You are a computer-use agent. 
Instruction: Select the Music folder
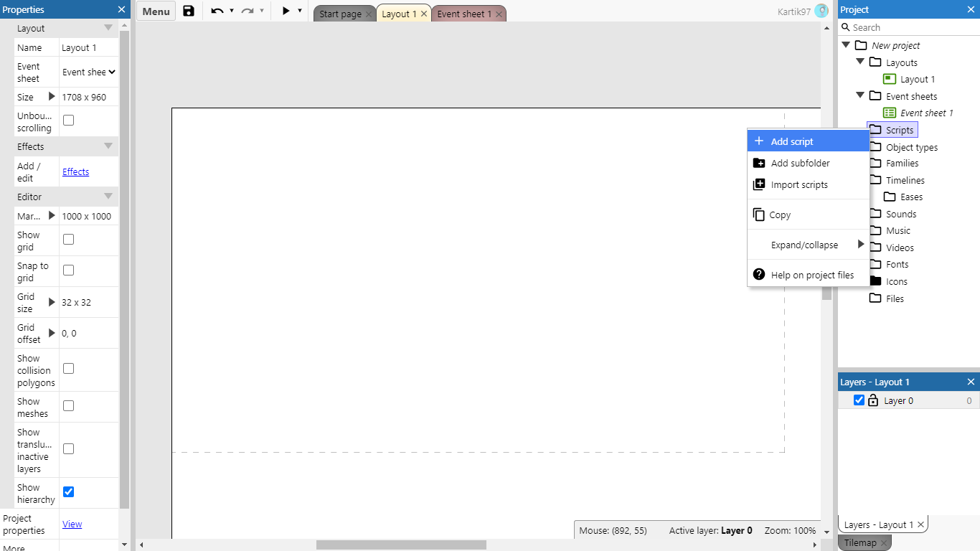pos(898,230)
